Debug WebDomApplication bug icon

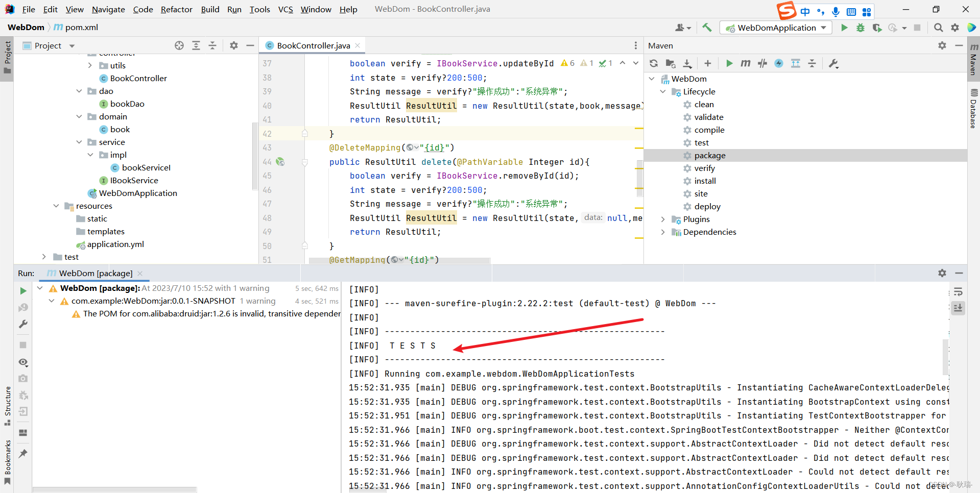click(x=861, y=28)
